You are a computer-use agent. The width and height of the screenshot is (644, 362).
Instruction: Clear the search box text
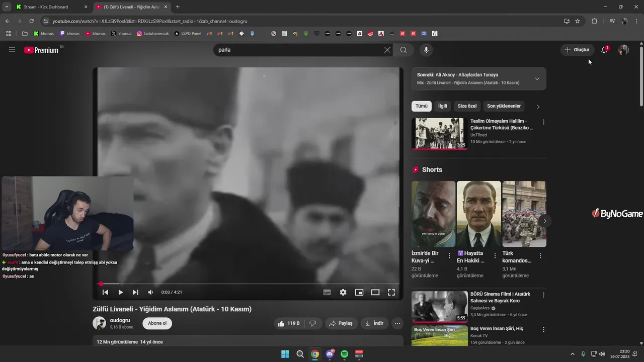(387, 50)
